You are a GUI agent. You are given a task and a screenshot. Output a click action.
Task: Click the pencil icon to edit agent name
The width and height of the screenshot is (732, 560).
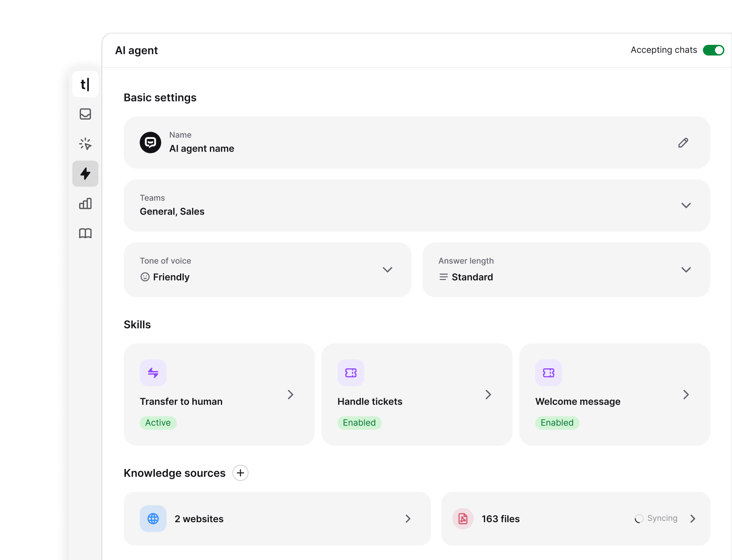coord(683,142)
